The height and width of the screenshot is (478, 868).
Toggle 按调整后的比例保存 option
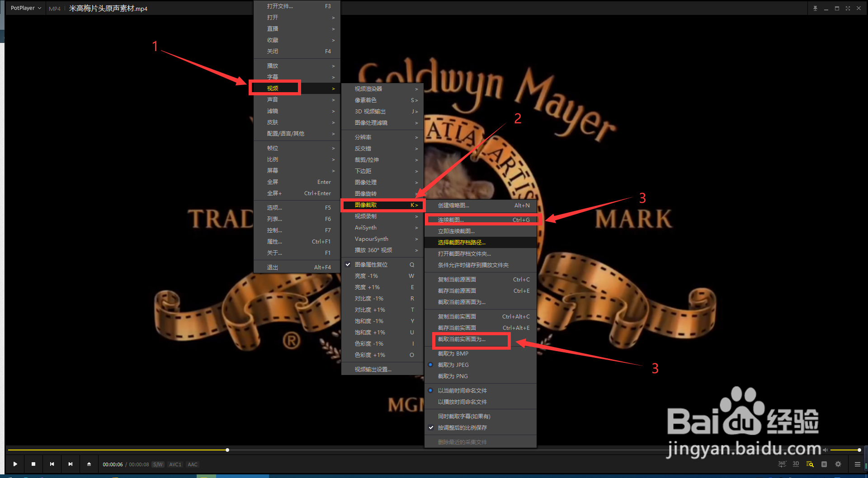481,428
